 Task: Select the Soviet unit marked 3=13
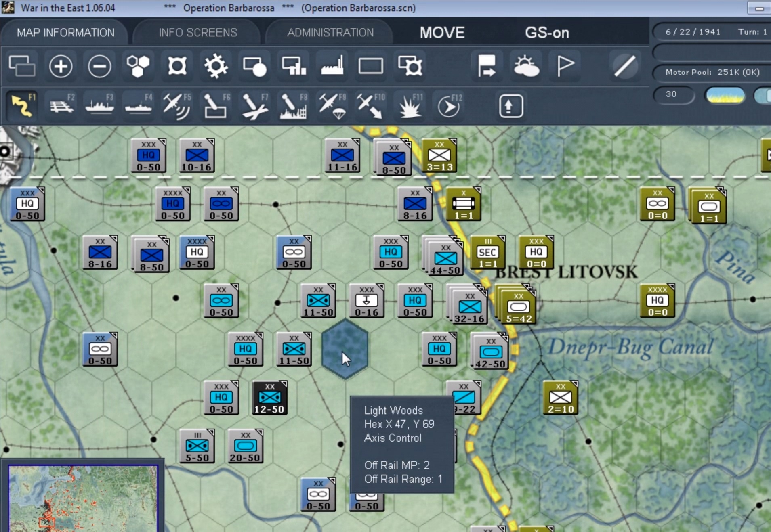pyautogui.click(x=439, y=155)
